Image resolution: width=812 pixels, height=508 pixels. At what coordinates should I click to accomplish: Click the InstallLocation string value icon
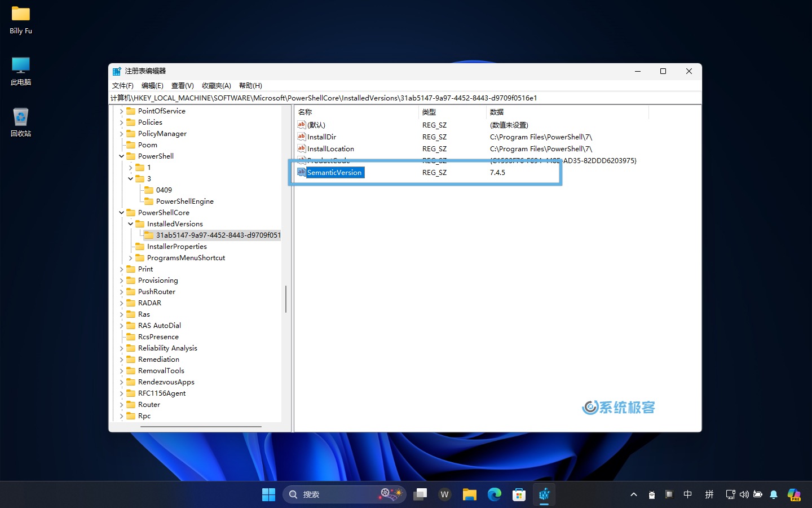pos(302,148)
